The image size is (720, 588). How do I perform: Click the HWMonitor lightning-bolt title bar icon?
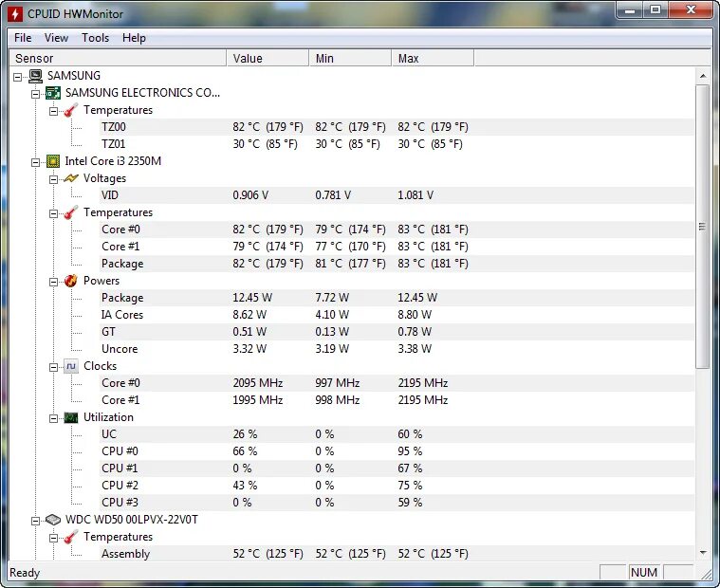pyautogui.click(x=14, y=14)
